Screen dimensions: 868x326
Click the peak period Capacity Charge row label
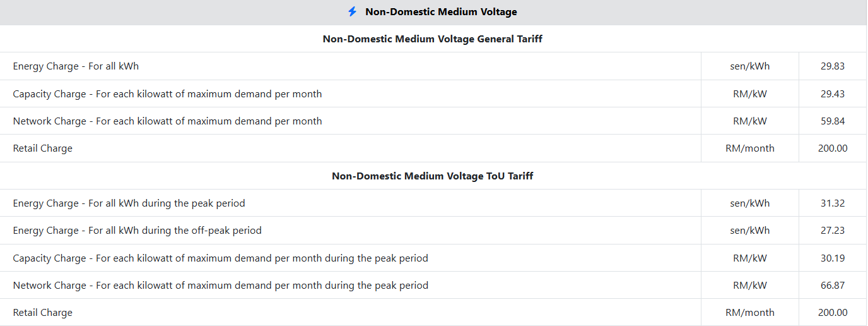coord(220,258)
